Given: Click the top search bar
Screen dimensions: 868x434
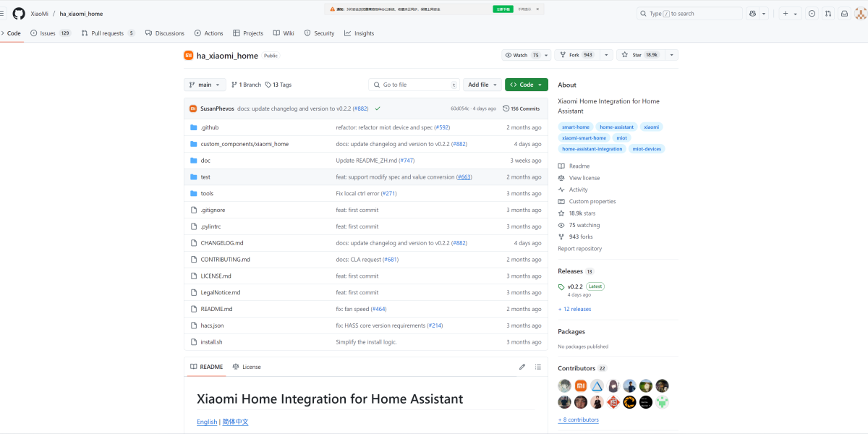Looking at the screenshot, I should pyautogui.click(x=689, y=14).
